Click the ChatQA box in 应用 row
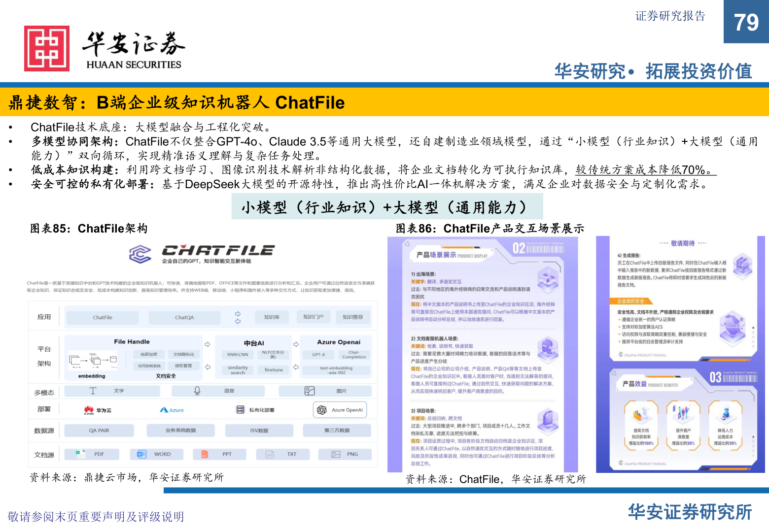The height and width of the screenshot is (532, 769). coord(184,318)
